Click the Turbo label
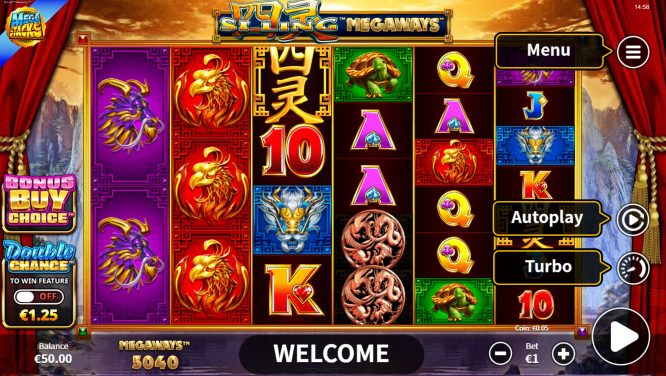Screen dimensions: 666x376 point(548,267)
